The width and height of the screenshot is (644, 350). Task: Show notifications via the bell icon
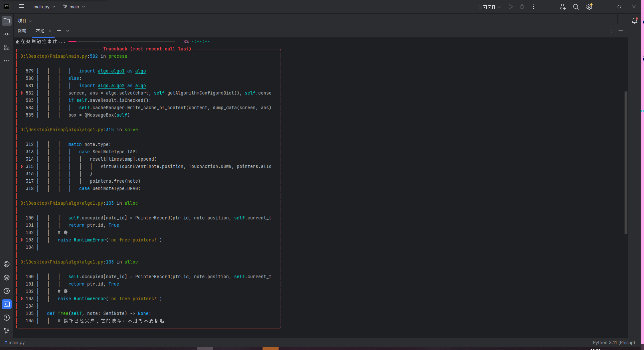[x=635, y=20]
